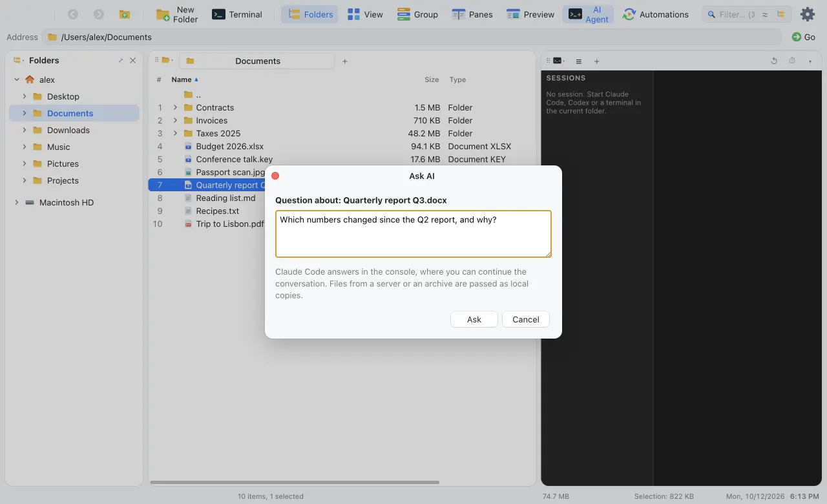This screenshot has width=827, height=504.
Task: Create a New Folder from the toolbar
Action: (178, 14)
